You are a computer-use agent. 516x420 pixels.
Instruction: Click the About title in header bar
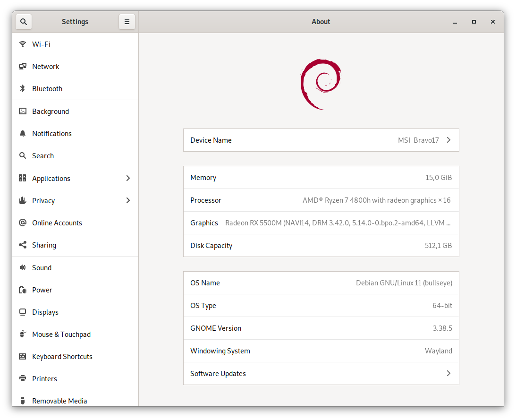click(x=321, y=22)
